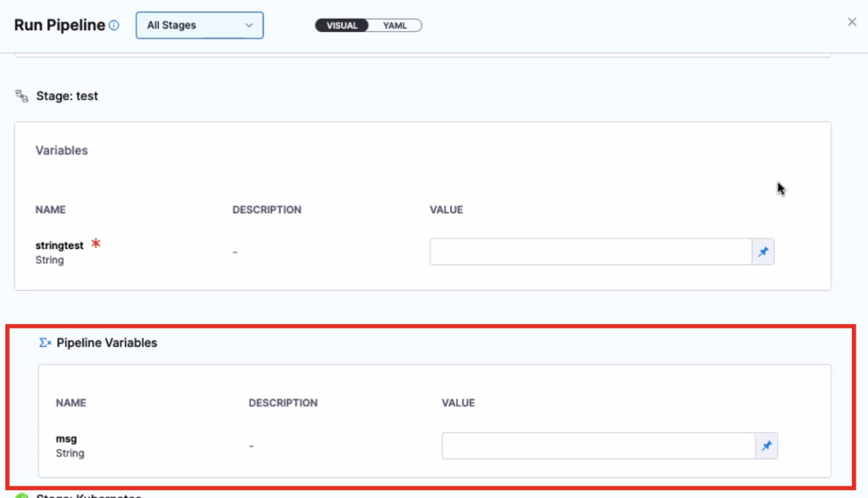
Task: Click the VALUE column header under Pipeline Variables
Action: tap(458, 403)
